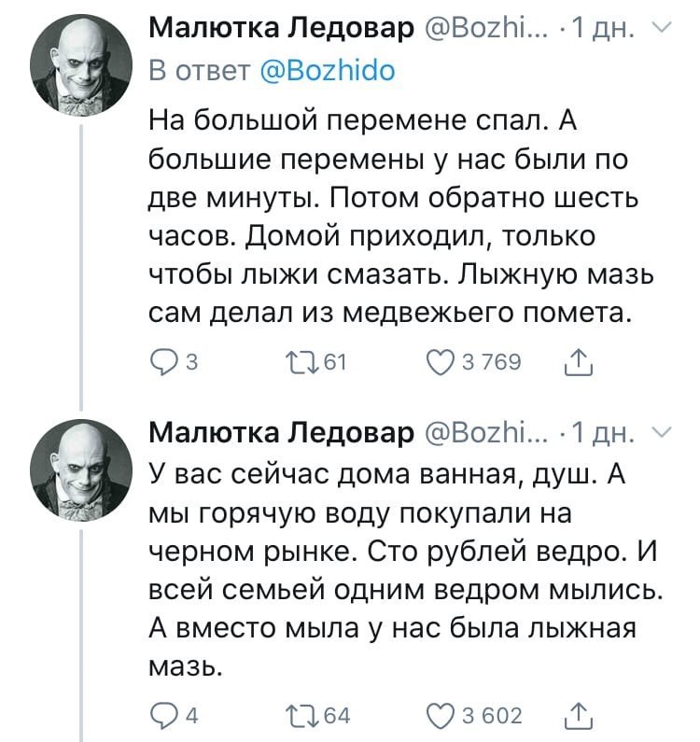700x742 pixels.
Task: Share the first tweet via upload icon
Action: coord(579,363)
